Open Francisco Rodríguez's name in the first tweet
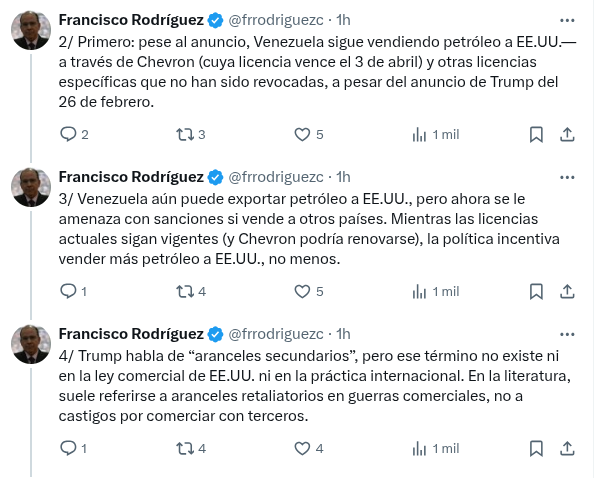The width and height of the screenshot is (600, 478). coord(131,20)
